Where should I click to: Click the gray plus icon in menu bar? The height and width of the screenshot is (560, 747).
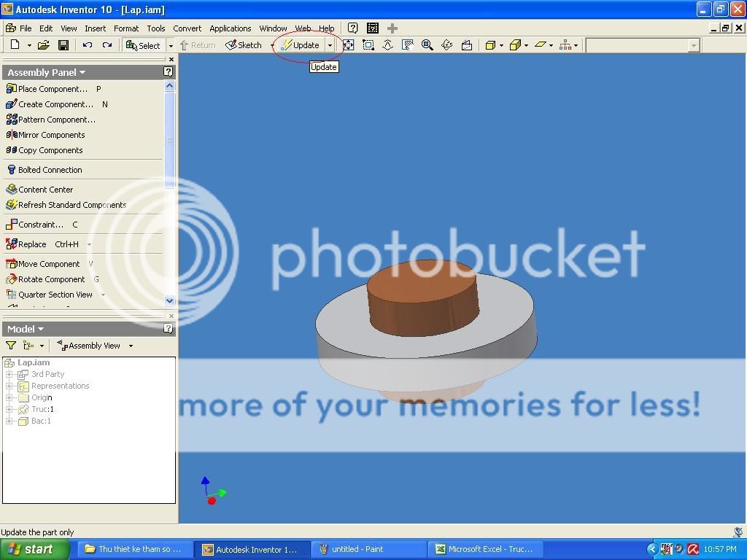coord(392,28)
